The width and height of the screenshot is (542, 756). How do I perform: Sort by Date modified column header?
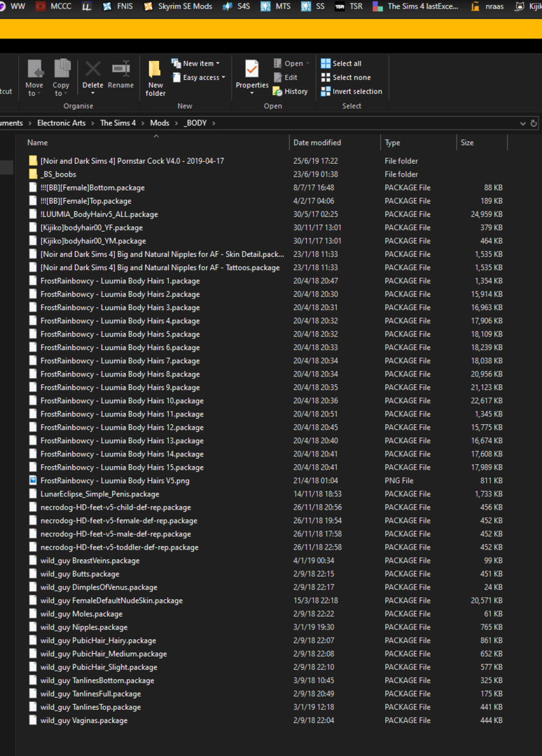pyautogui.click(x=317, y=143)
